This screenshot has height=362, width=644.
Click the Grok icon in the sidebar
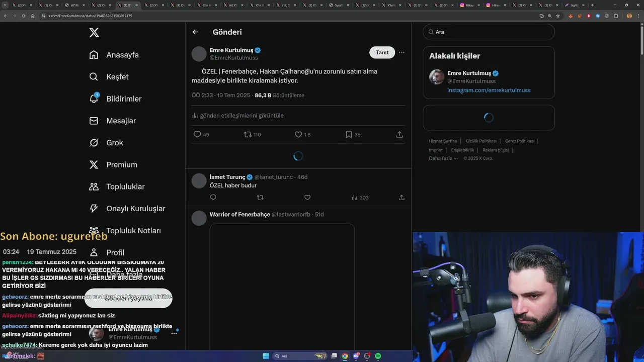pyautogui.click(x=94, y=143)
